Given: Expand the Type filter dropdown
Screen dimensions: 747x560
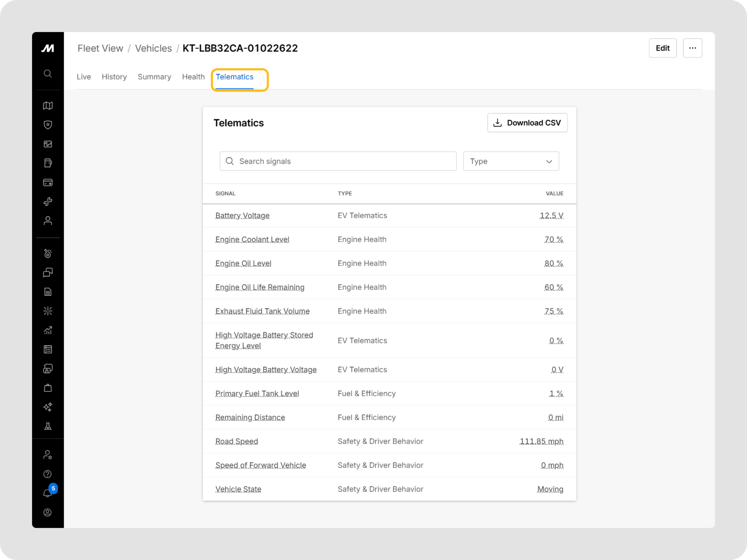Looking at the screenshot, I should click(x=511, y=161).
